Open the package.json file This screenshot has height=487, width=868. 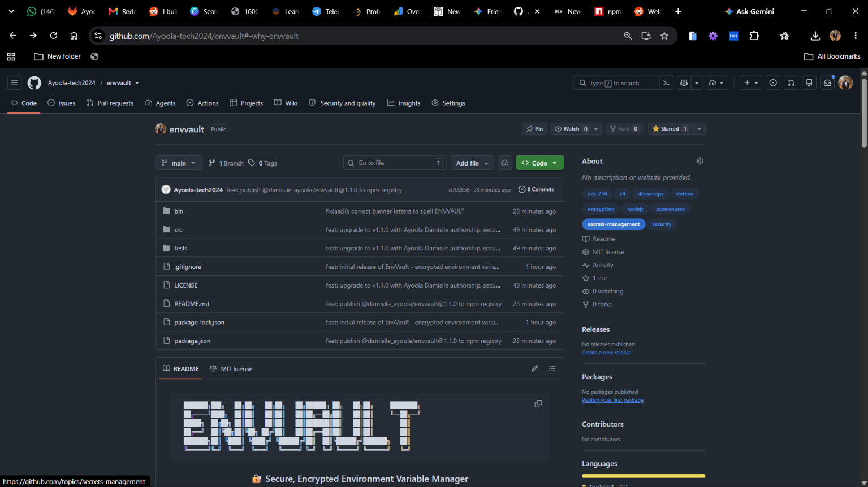(x=192, y=341)
